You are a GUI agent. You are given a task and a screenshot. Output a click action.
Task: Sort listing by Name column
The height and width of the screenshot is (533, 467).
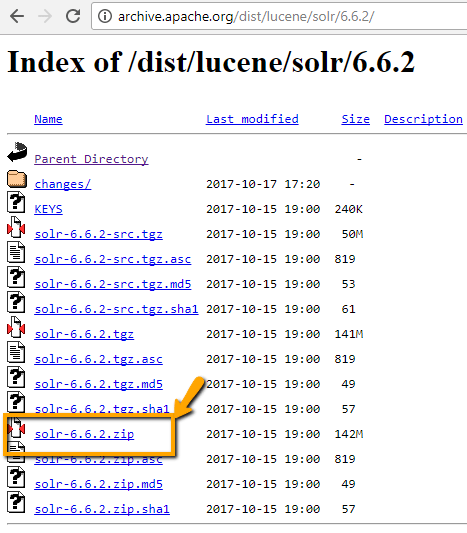click(x=48, y=119)
